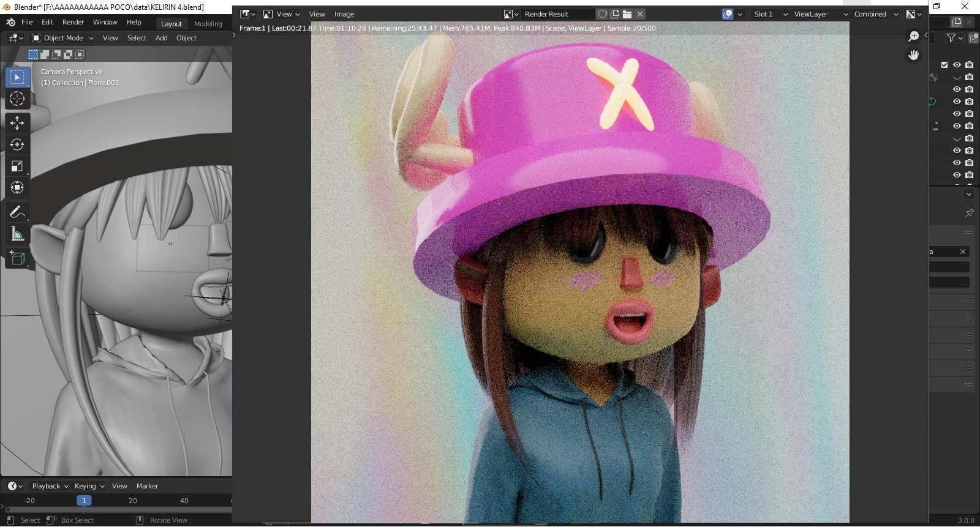Viewport: 980px width, 527px height.
Task: Switch to the Scale tool
Action: click(17, 166)
